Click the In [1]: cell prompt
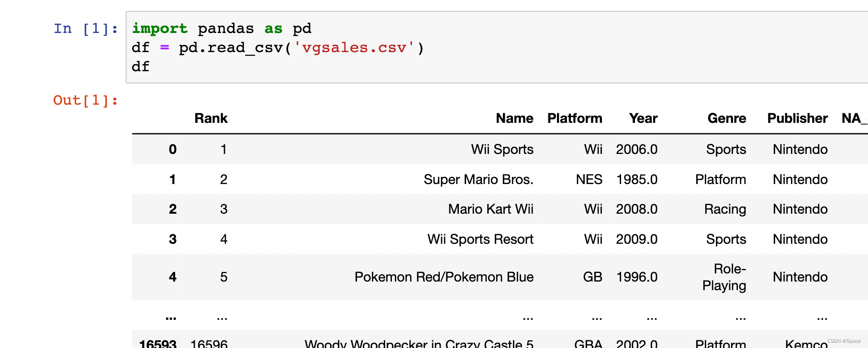 click(86, 29)
